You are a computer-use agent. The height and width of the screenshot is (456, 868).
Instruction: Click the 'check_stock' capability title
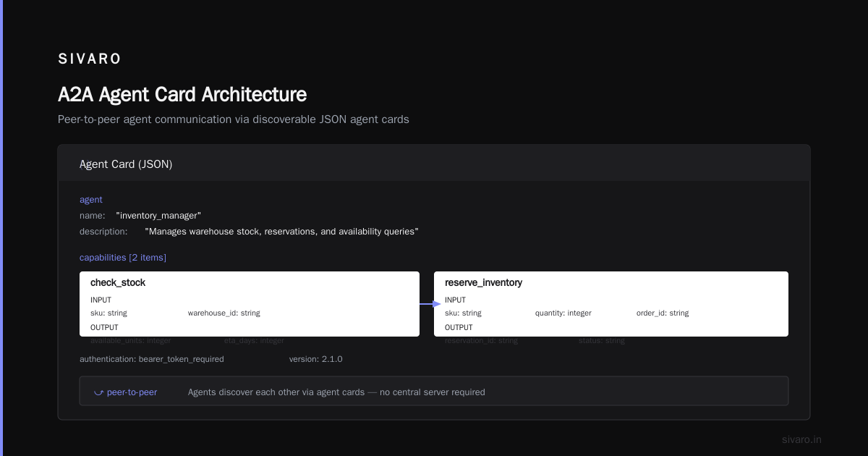pyautogui.click(x=118, y=283)
